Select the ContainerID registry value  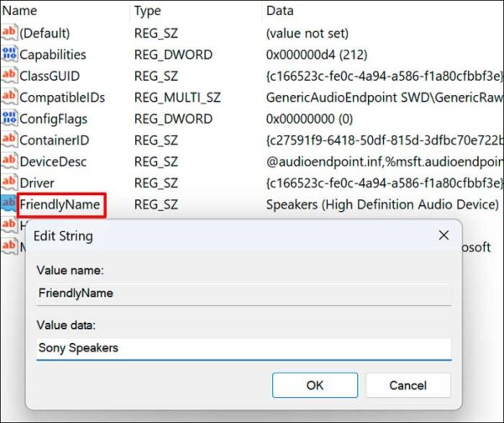[x=55, y=140]
